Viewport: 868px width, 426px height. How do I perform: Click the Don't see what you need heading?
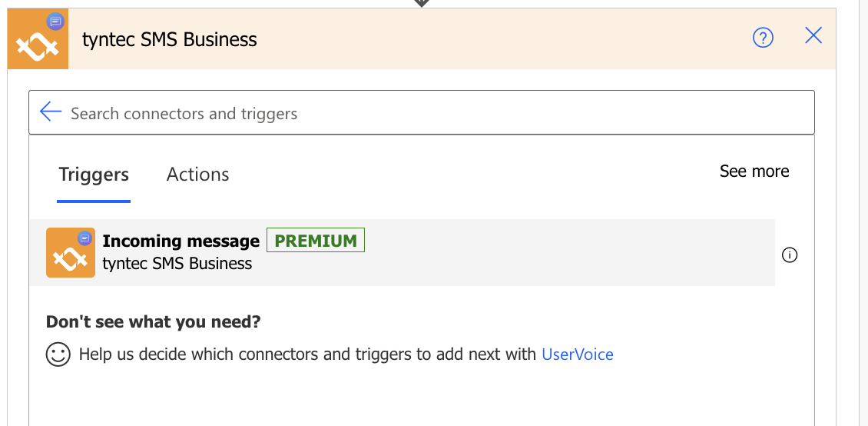153,322
